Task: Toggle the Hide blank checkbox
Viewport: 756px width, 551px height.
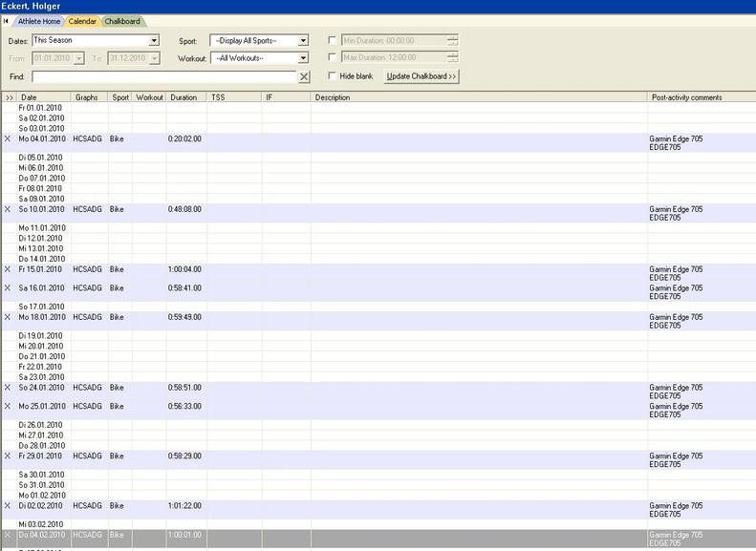Action: click(x=333, y=76)
